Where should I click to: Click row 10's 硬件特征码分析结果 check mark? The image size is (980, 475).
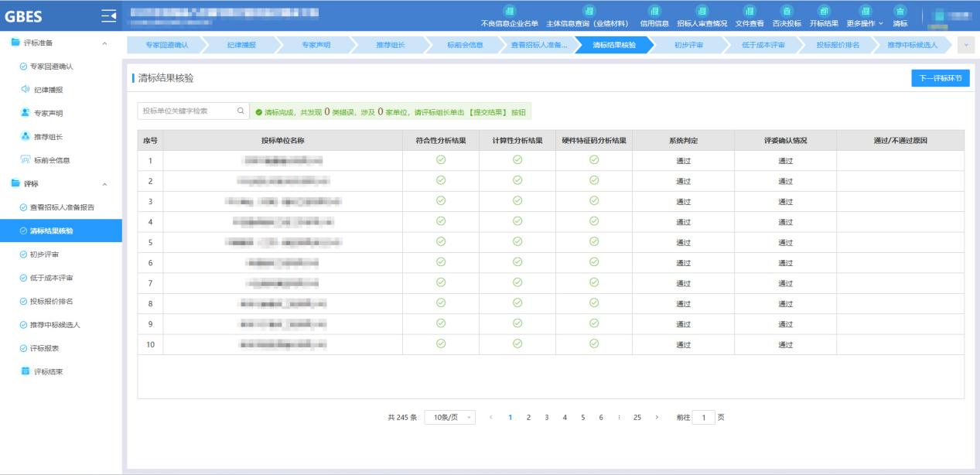pyautogui.click(x=594, y=343)
